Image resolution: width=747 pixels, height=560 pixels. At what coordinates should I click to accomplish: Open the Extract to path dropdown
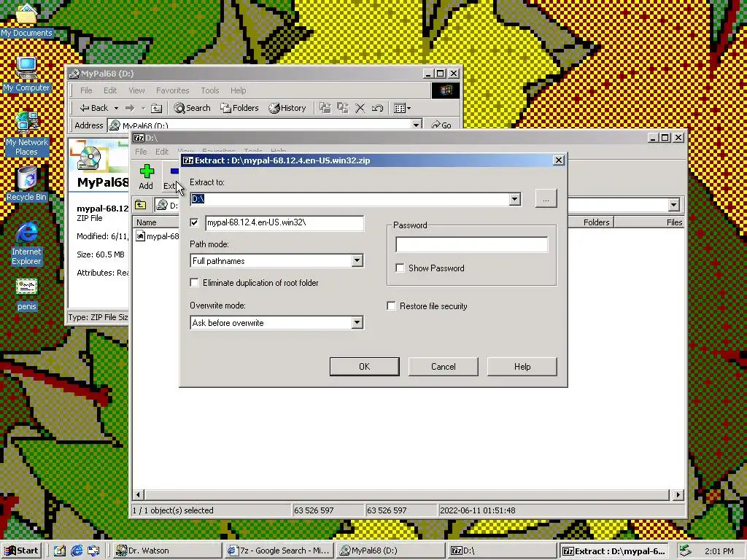[x=514, y=199]
